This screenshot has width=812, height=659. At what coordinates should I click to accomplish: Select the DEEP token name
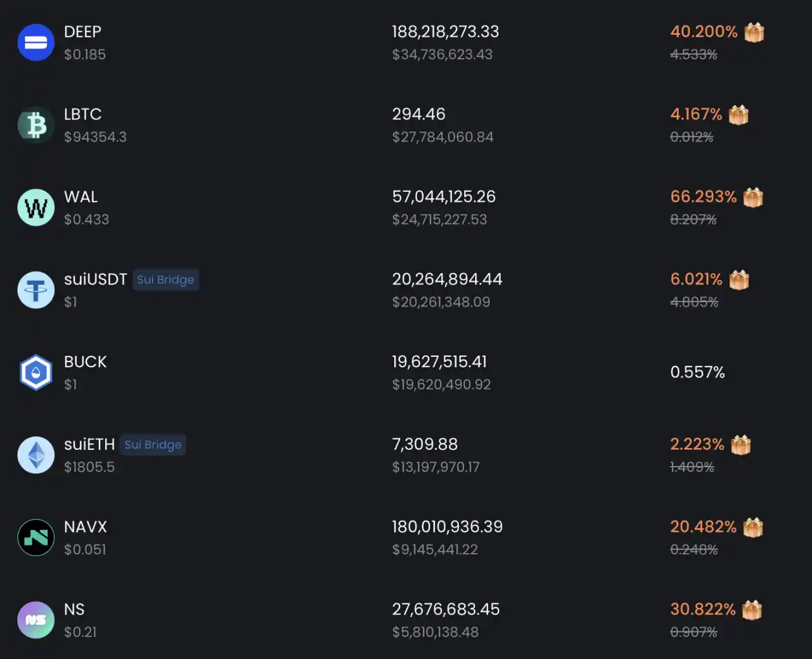click(x=83, y=32)
